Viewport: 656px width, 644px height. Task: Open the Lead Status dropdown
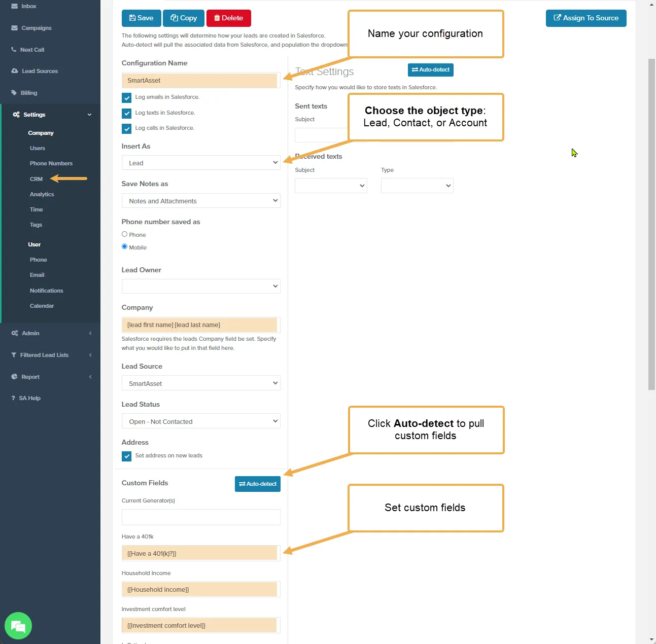click(201, 421)
